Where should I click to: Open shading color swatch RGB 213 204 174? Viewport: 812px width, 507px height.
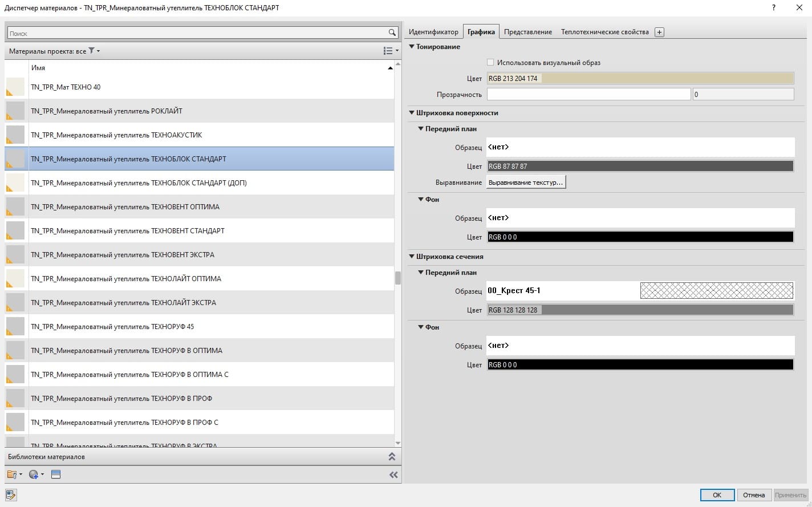640,79
